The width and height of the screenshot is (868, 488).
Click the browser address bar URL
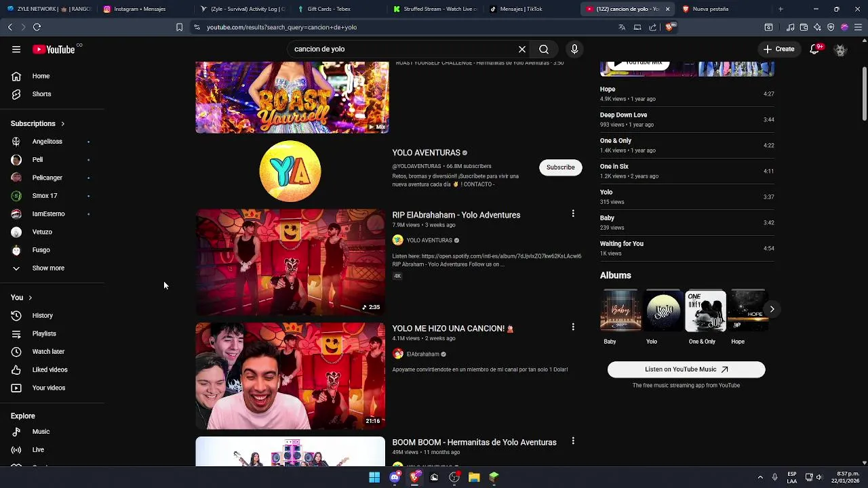(x=281, y=27)
